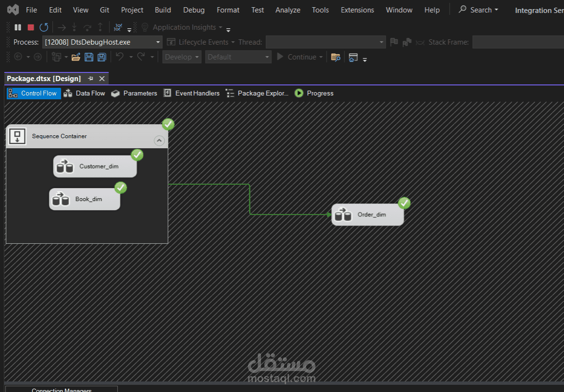
Task: Select the Sequence Container icon
Action: pyautogui.click(x=17, y=137)
